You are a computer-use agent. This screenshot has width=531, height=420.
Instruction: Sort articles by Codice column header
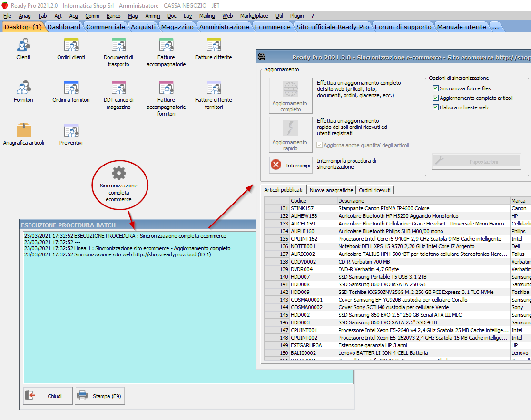[314, 201]
